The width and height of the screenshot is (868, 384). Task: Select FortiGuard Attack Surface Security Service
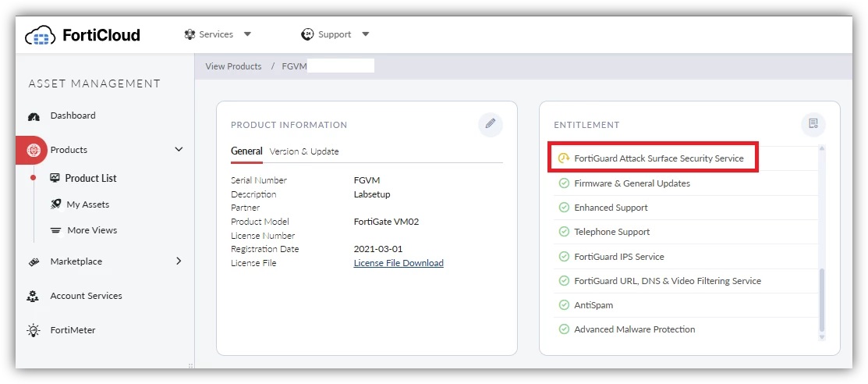point(659,158)
